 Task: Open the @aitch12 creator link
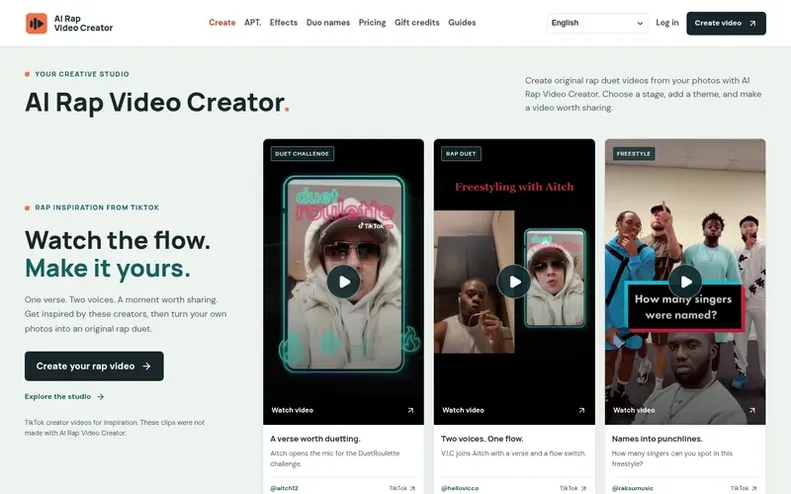(285, 488)
